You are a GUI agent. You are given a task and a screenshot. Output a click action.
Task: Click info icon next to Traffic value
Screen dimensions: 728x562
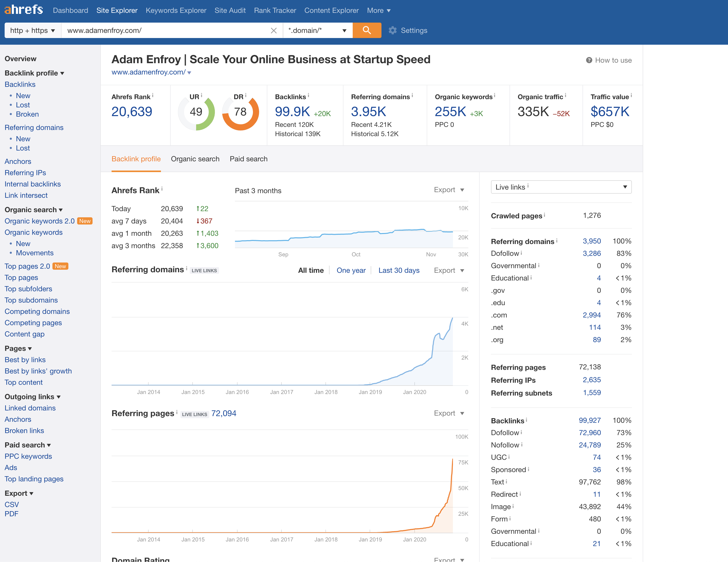[x=631, y=96]
